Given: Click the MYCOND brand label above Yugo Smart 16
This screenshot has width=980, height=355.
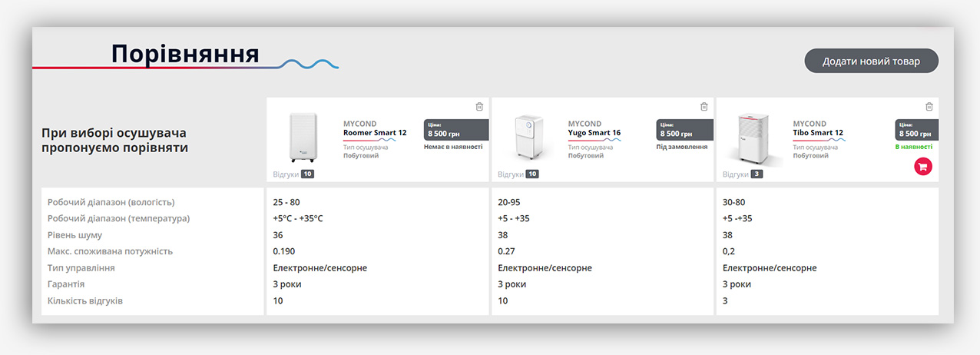Looking at the screenshot, I should click(584, 124).
